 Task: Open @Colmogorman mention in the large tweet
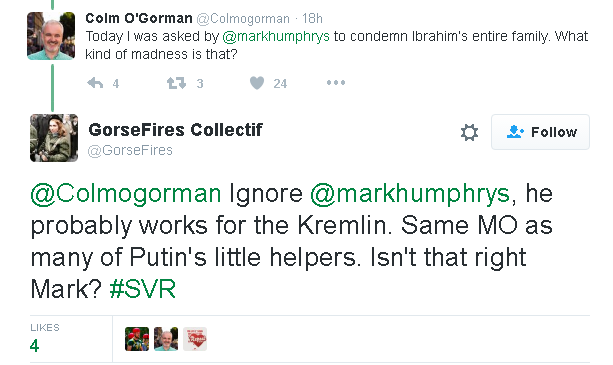click(x=126, y=194)
